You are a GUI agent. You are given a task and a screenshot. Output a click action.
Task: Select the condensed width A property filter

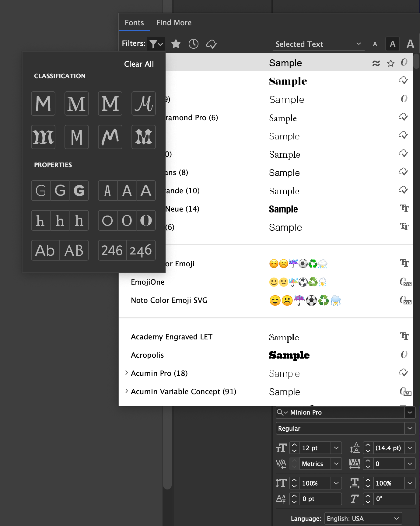pyautogui.click(x=108, y=191)
